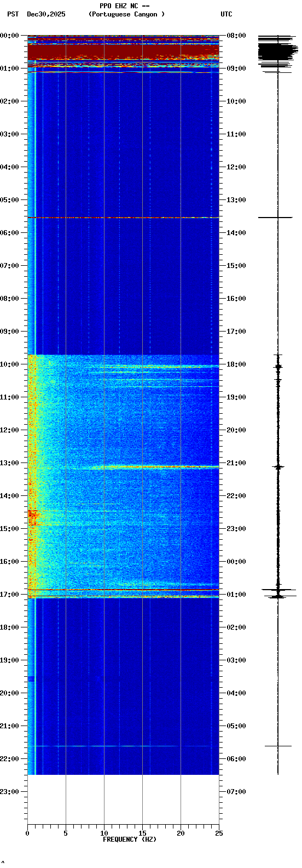
Task: Click the "UTC" timezone label
Action: pos(226,14)
